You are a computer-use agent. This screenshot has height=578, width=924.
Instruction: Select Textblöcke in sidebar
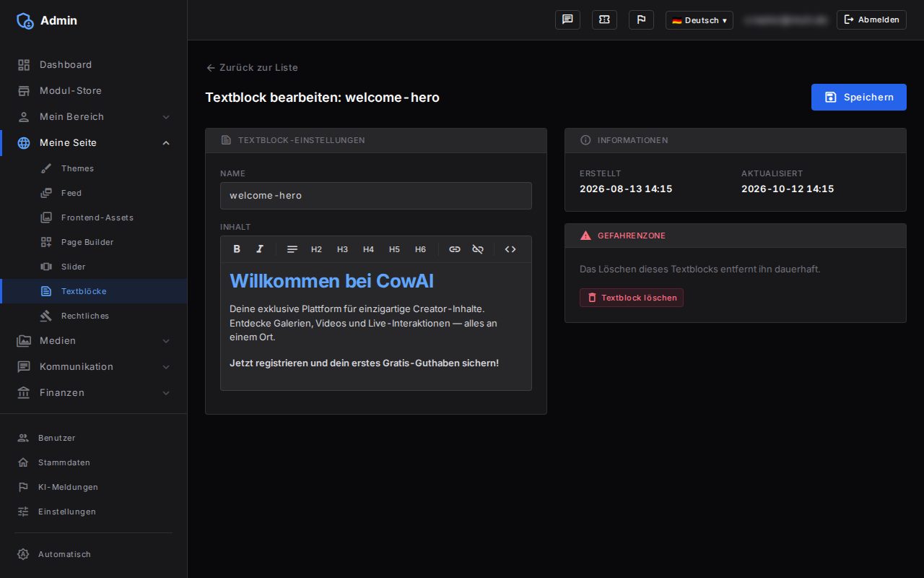pos(94,291)
